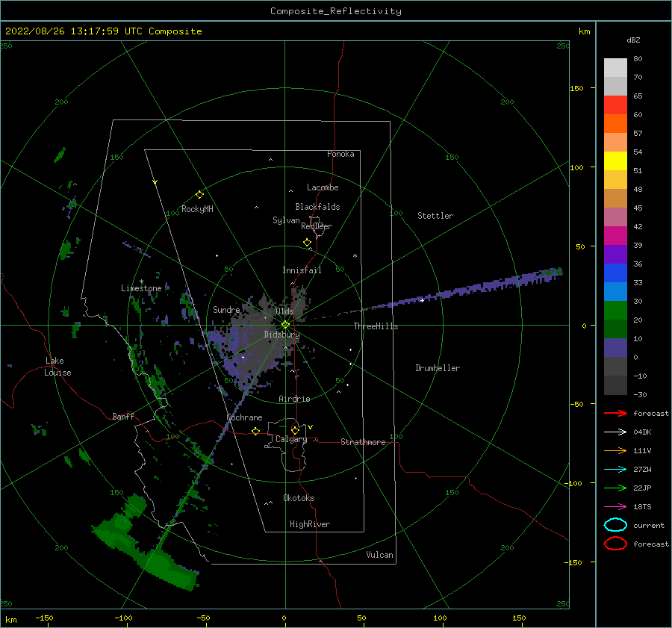Click the Red Deer label

tap(317, 226)
